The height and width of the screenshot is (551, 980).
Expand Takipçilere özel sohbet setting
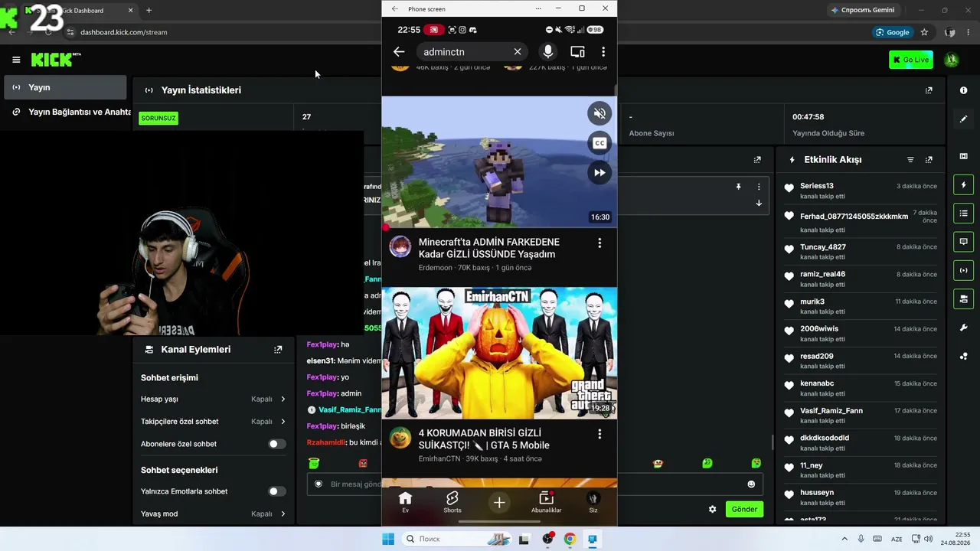[x=214, y=422]
